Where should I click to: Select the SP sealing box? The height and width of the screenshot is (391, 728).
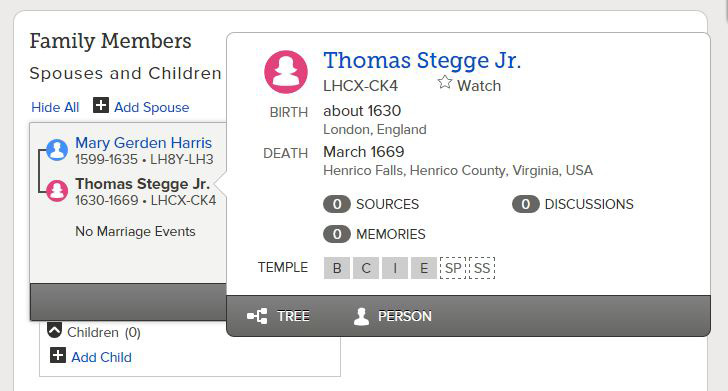click(453, 268)
